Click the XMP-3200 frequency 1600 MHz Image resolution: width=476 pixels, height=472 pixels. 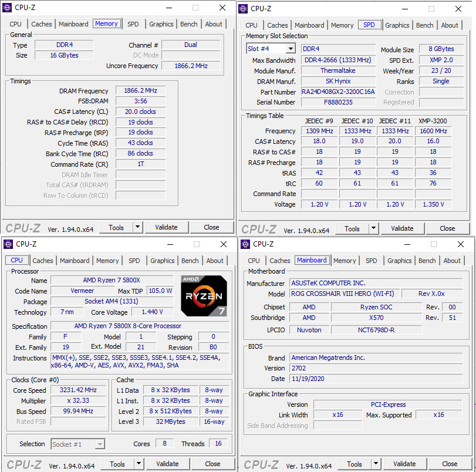[433, 131]
